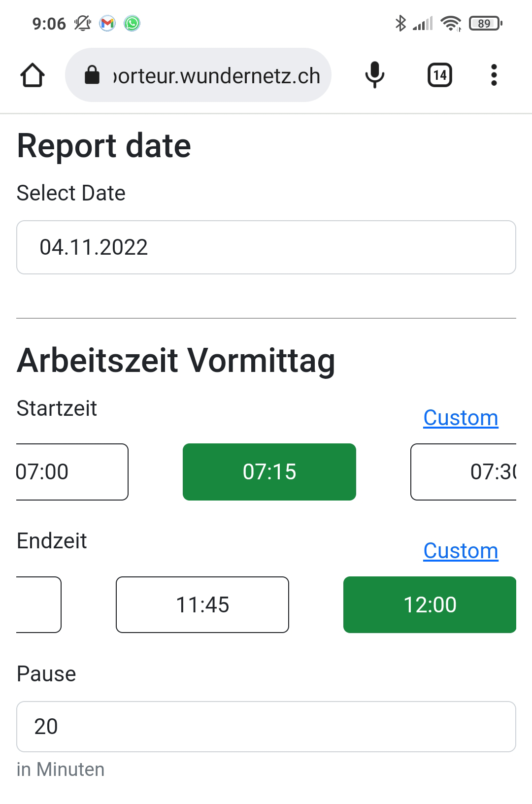
Task: Focus the Pause minutes input field
Action: point(266,727)
